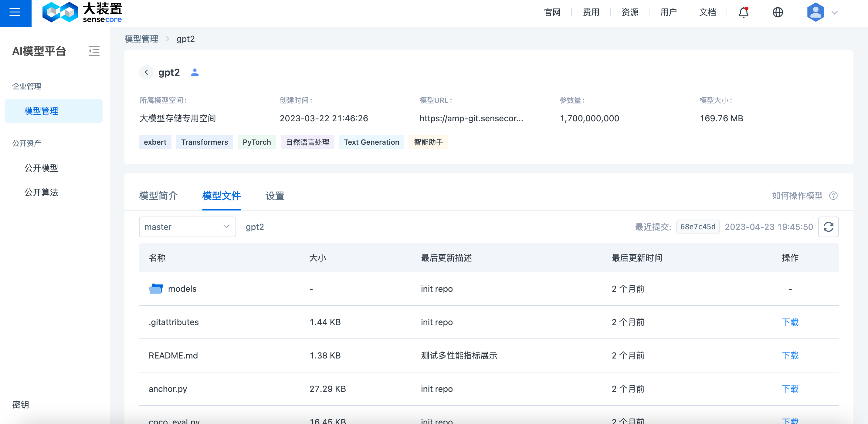868x424 pixels.
Task: Click the 最后更新时间 column header
Action: click(637, 258)
